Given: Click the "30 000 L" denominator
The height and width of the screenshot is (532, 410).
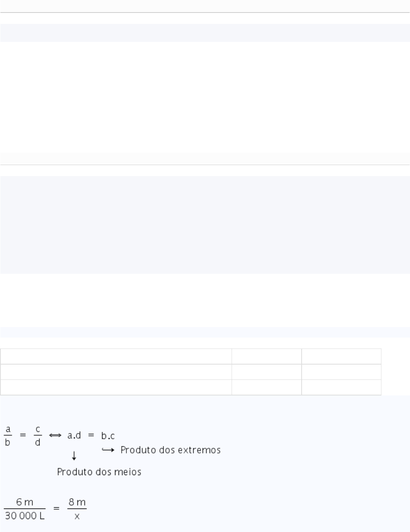Looking at the screenshot, I should pyautogui.click(x=25, y=516).
